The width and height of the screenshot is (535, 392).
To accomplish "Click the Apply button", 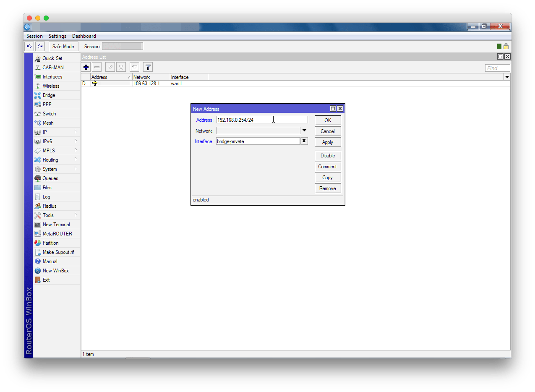I will coord(328,142).
